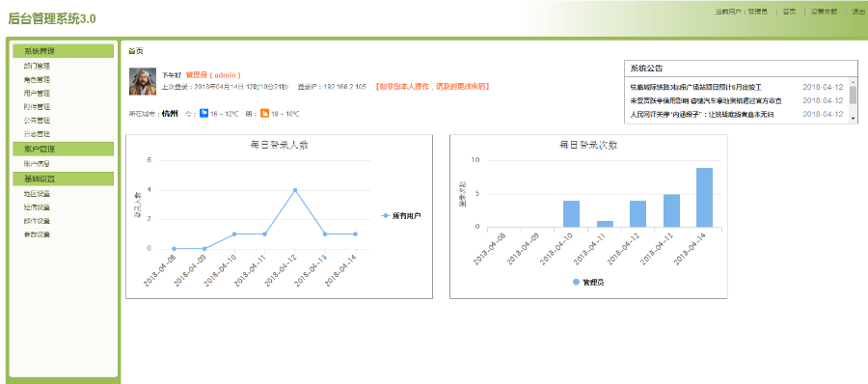Open 账户信息 in the sidebar
The height and width of the screenshot is (384, 868).
point(37,164)
